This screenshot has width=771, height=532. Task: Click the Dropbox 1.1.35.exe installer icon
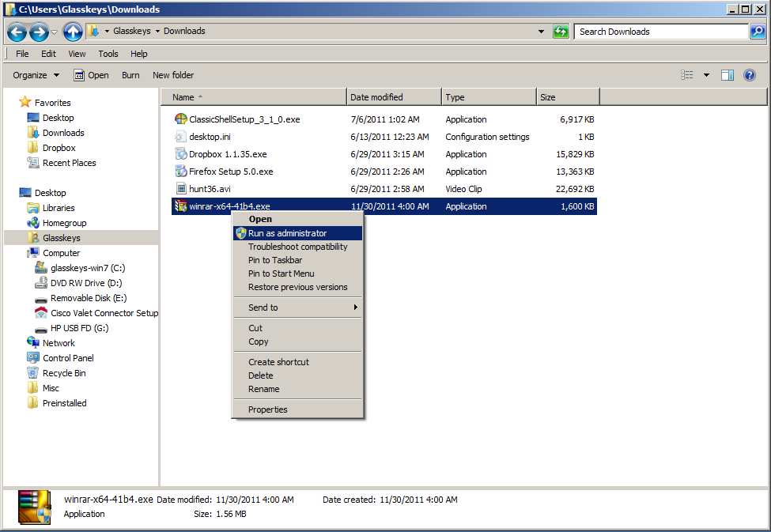[x=180, y=154]
